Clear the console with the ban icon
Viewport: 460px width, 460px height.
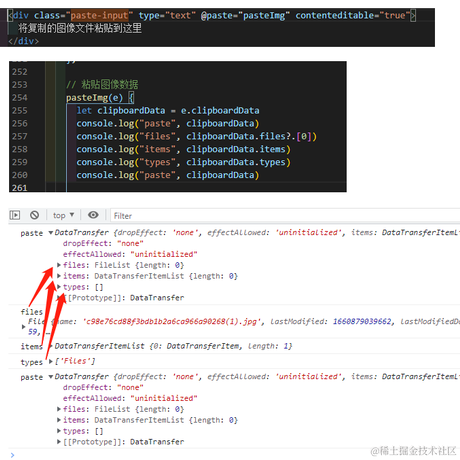point(34,215)
